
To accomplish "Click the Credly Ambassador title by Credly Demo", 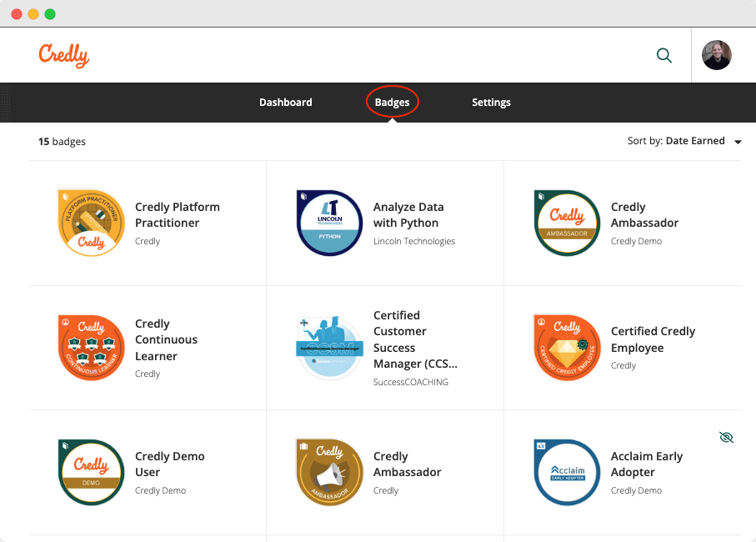I will click(x=644, y=214).
